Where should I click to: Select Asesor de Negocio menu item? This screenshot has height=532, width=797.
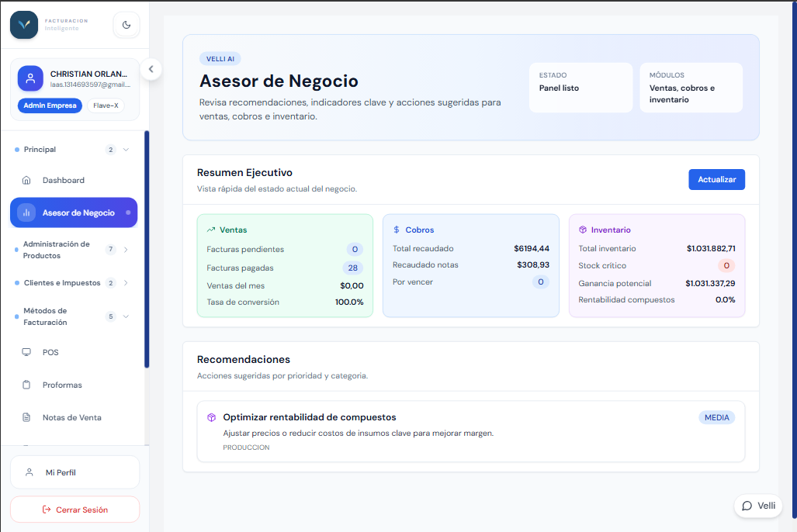(x=74, y=212)
